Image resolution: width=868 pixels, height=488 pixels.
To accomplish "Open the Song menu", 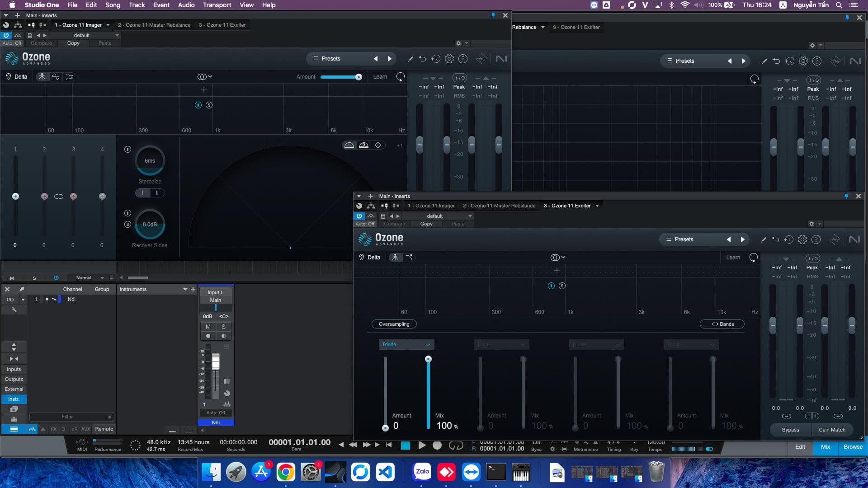I will (x=113, y=5).
